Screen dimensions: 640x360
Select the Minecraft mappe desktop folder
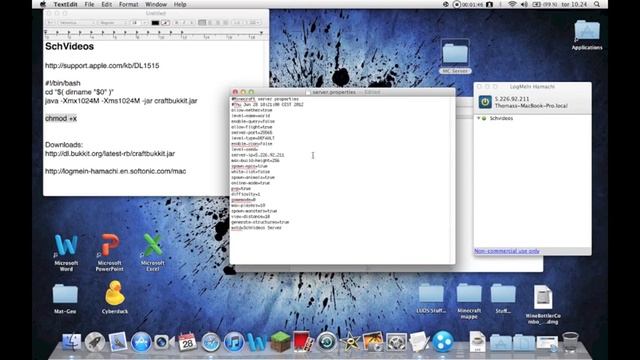tap(469, 301)
